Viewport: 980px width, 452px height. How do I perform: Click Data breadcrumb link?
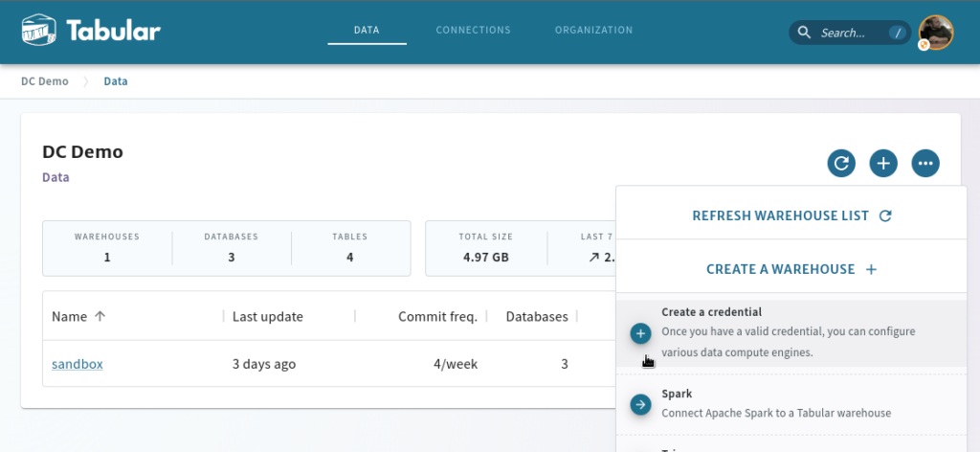pyautogui.click(x=116, y=81)
